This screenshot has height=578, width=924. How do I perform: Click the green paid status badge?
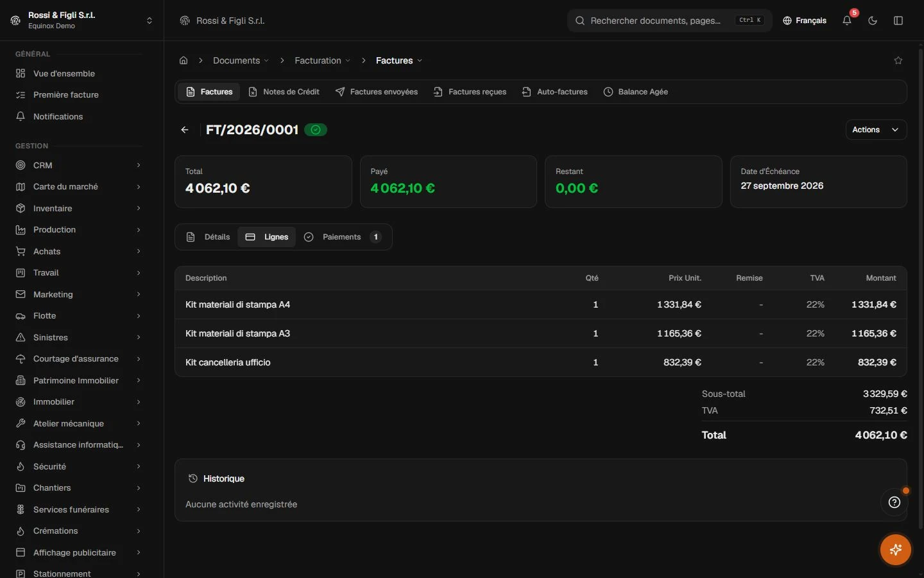316,130
